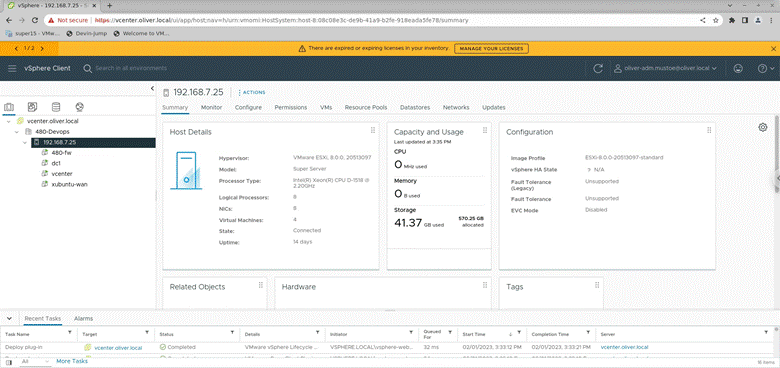Open the summary settings gear icon
Viewport: 780px width, 368px height.
click(763, 127)
